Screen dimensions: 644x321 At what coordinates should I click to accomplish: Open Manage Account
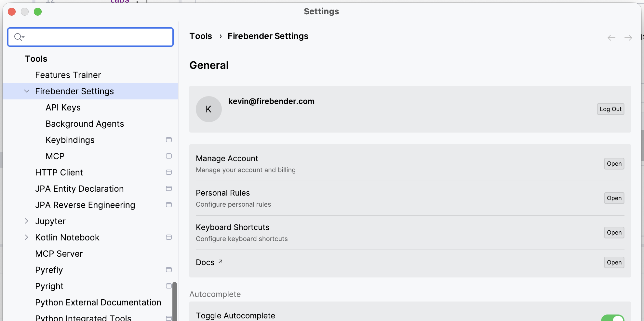(614, 164)
